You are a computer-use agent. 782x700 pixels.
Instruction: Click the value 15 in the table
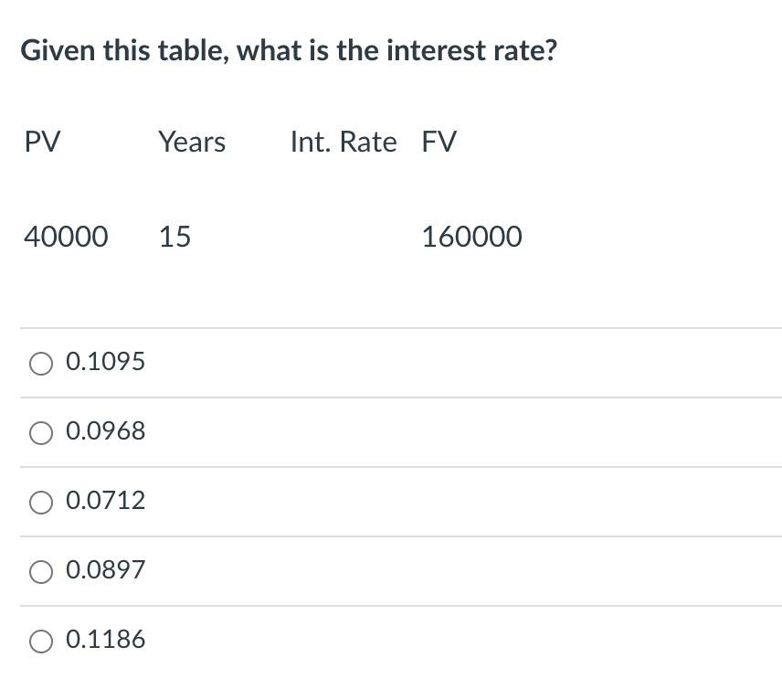(174, 237)
